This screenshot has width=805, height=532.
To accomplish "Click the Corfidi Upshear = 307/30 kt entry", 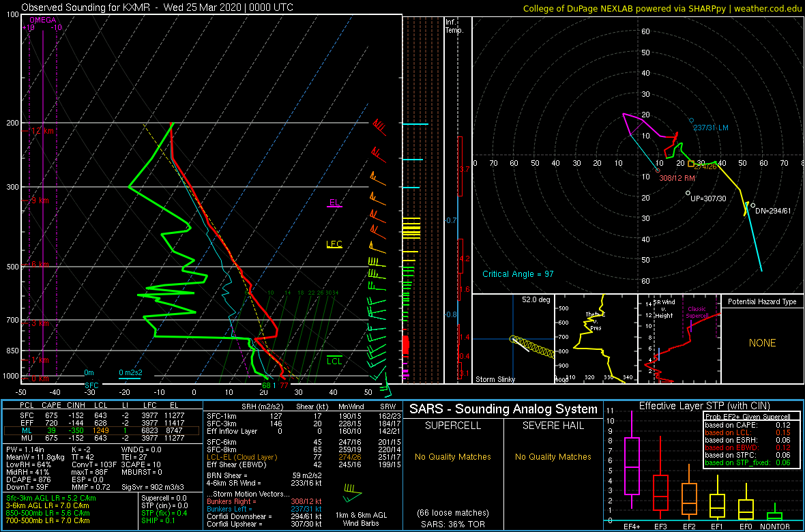I will coord(264,524).
